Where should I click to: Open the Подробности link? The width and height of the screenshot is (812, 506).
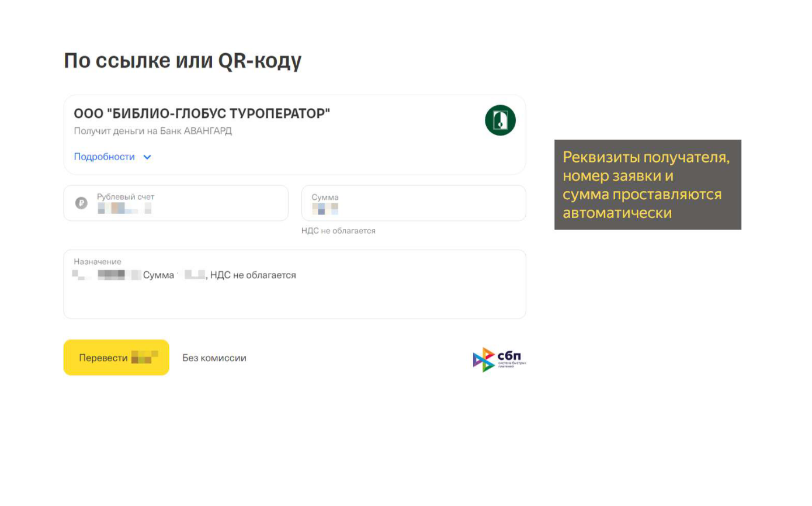point(105,157)
